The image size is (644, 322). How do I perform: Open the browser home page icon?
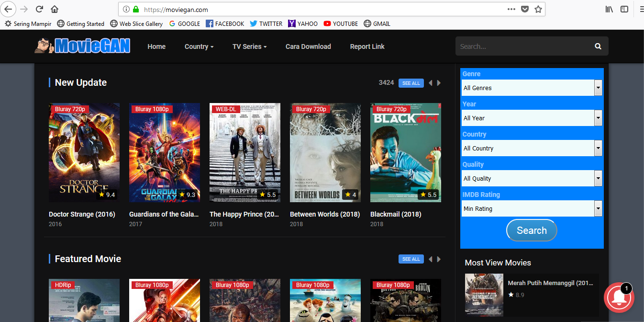pos(55,9)
